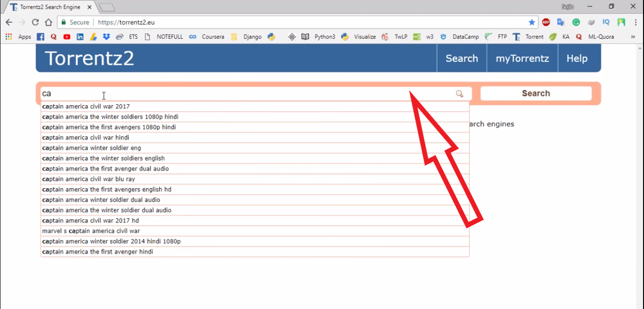Image resolution: width=644 pixels, height=309 pixels.
Task: Open the Help menu item
Action: (x=577, y=58)
